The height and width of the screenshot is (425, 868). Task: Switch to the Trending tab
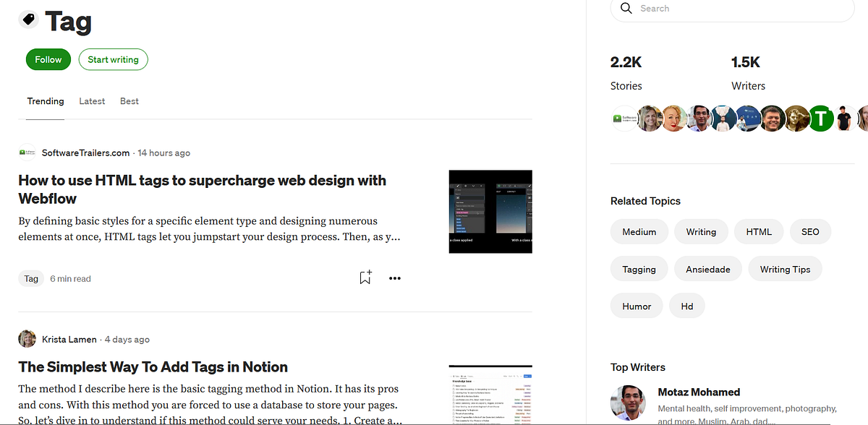46,101
